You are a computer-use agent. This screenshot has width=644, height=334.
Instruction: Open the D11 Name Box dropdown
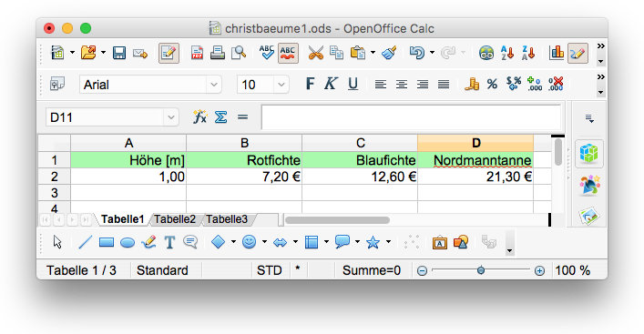(x=171, y=117)
